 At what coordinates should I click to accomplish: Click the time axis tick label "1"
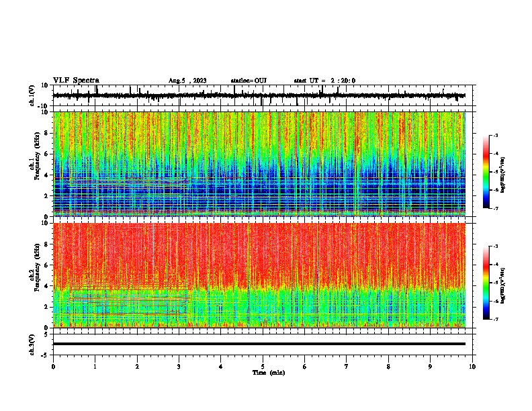tap(95, 367)
